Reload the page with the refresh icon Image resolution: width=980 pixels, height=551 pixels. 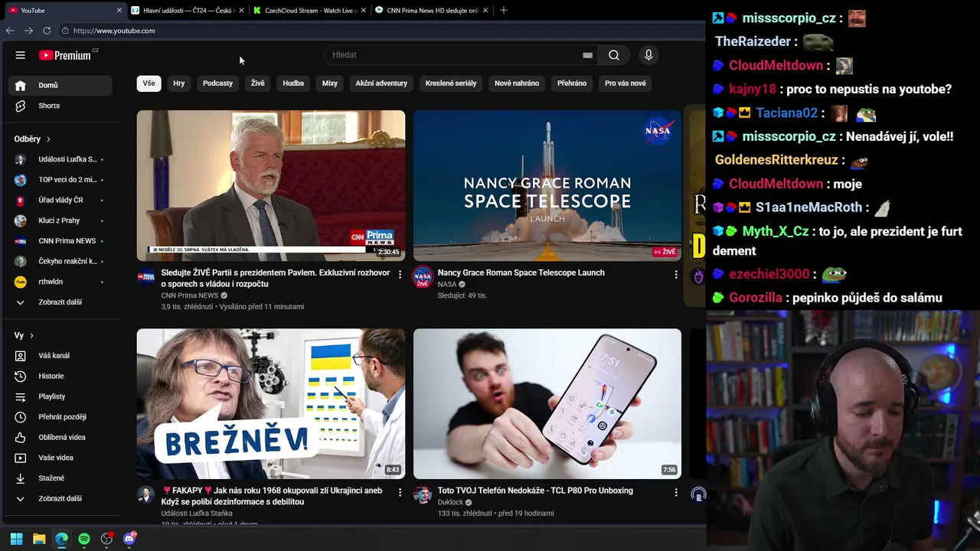coord(47,31)
